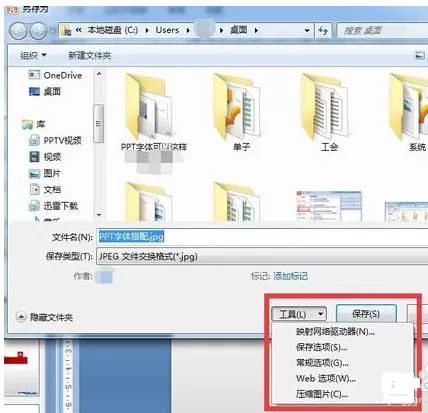
Task: Open the address bar history dropdown arrow
Action: (x=307, y=31)
